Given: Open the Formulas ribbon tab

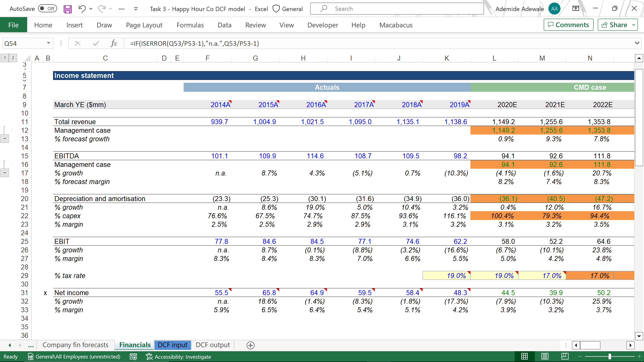Looking at the screenshot, I should [x=190, y=25].
